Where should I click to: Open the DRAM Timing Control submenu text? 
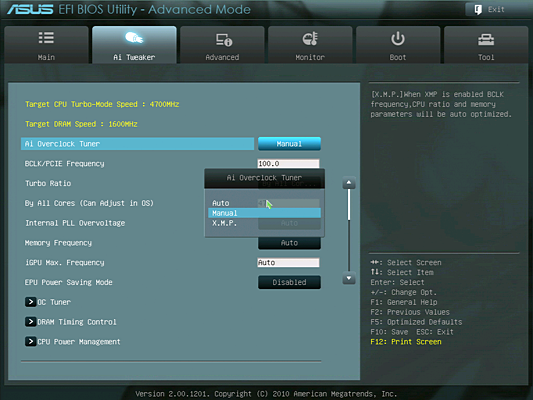pyautogui.click(x=77, y=321)
